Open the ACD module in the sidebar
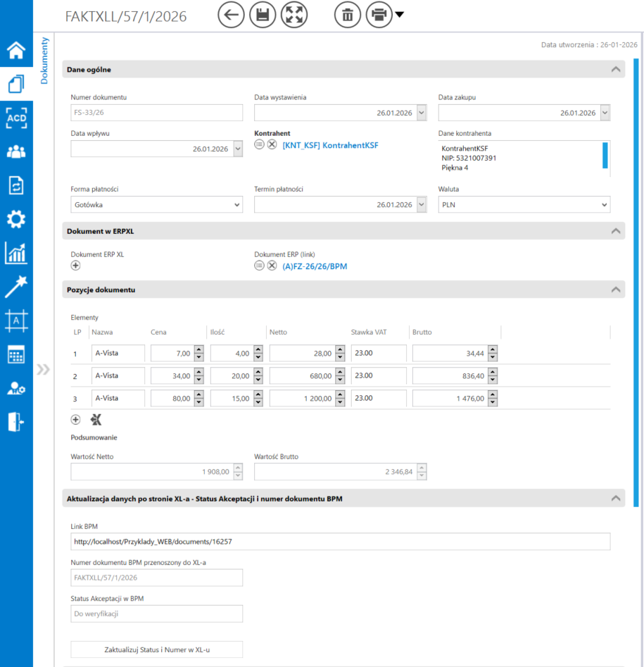644x667 pixels. (15, 117)
